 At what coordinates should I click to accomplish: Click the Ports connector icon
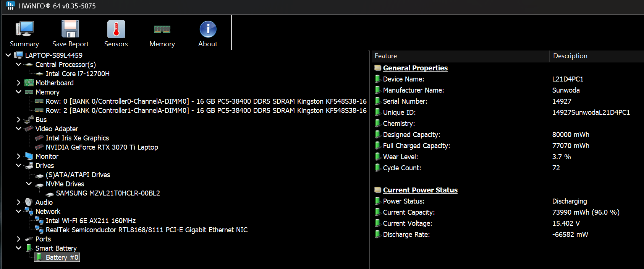(x=29, y=239)
